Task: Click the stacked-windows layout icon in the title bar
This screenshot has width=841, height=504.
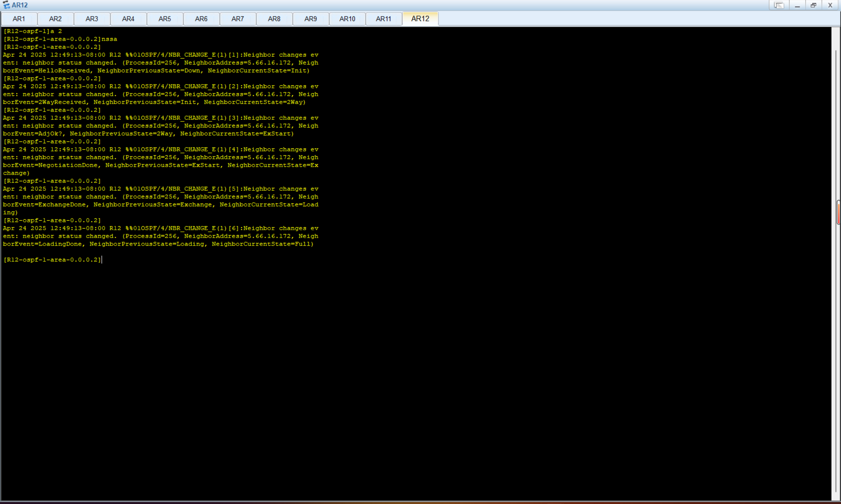Action: pos(779,5)
